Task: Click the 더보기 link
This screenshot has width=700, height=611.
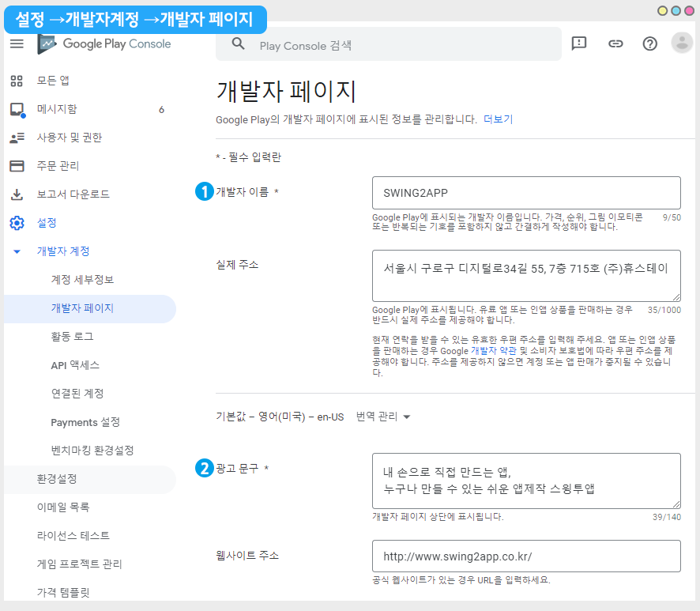Action: [x=498, y=119]
